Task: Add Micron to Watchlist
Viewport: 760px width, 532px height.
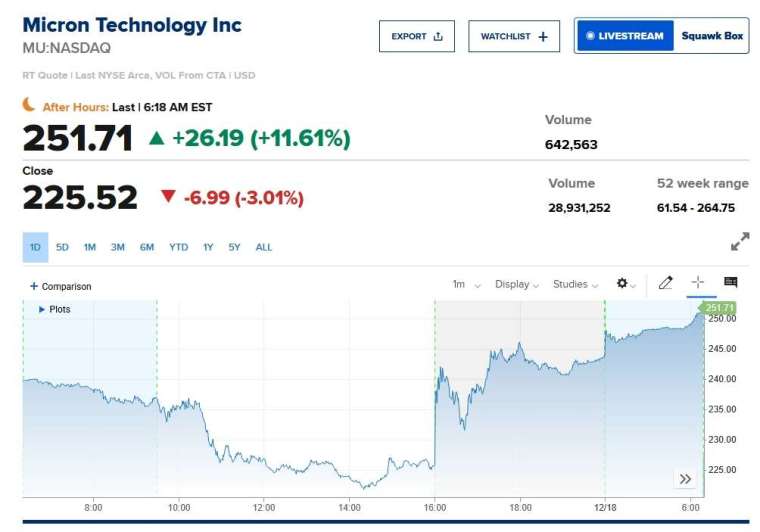Action: pyautogui.click(x=513, y=36)
